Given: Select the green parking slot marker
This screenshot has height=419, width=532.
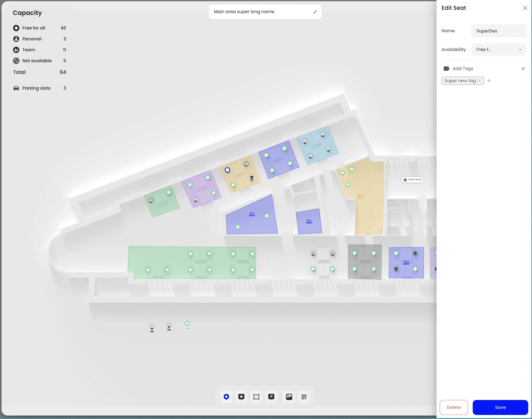Looking at the screenshot, I should pyautogui.click(x=187, y=324).
